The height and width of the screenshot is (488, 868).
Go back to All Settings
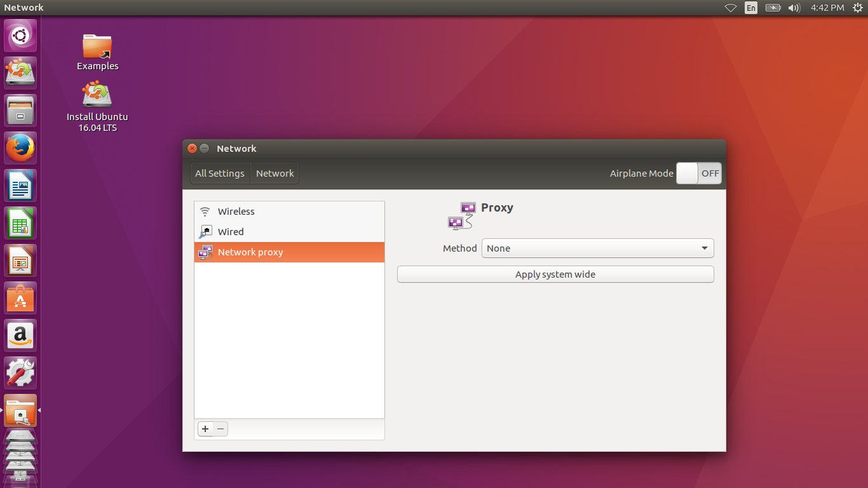pyautogui.click(x=220, y=173)
